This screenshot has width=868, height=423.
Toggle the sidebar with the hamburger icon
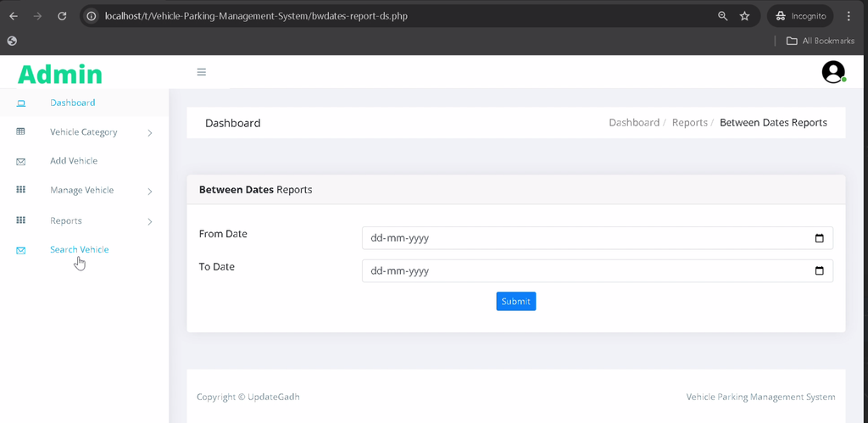pyautogui.click(x=202, y=72)
